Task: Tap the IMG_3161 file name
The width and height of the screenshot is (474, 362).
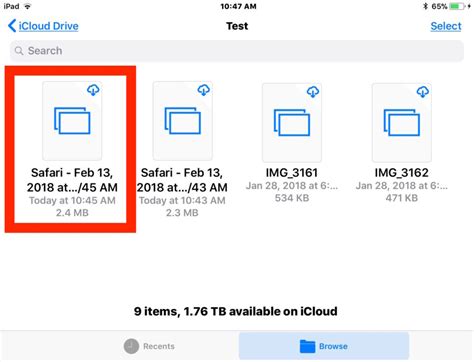Action: 292,173
